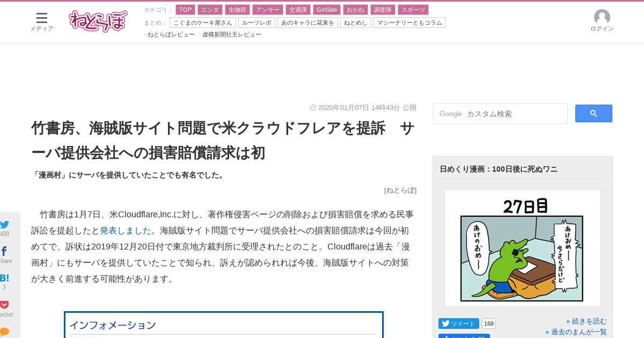Image resolution: width=644 pixels, height=338 pixels.
Task: Select the エンタ category tab
Action: click(x=210, y=10)
